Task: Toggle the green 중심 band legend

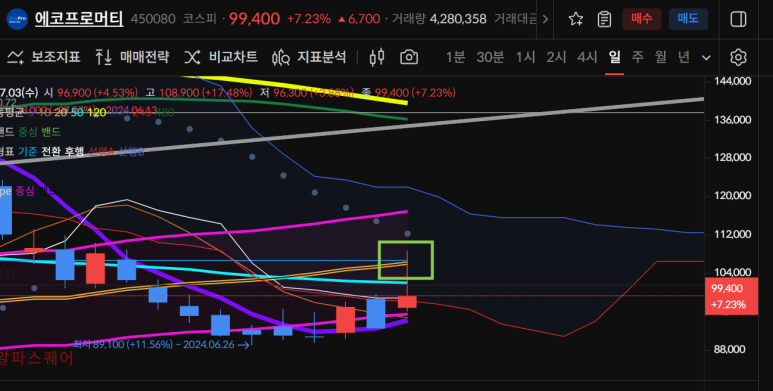Action: [x=28, y=132]
